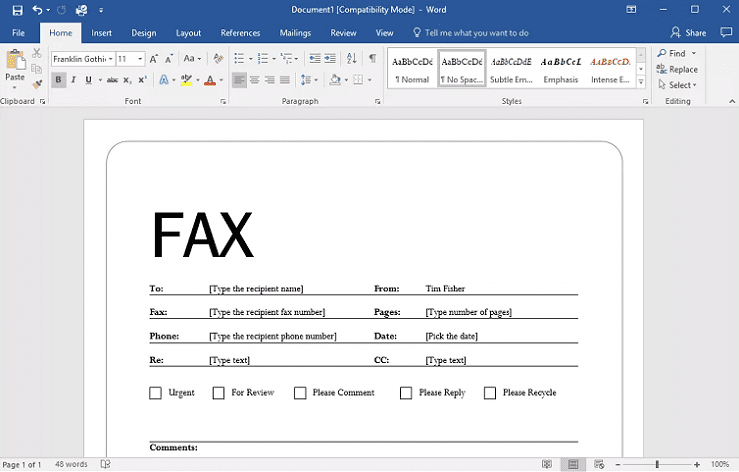
Task: Increase the paragraph indent
Action: coord(330,58)
